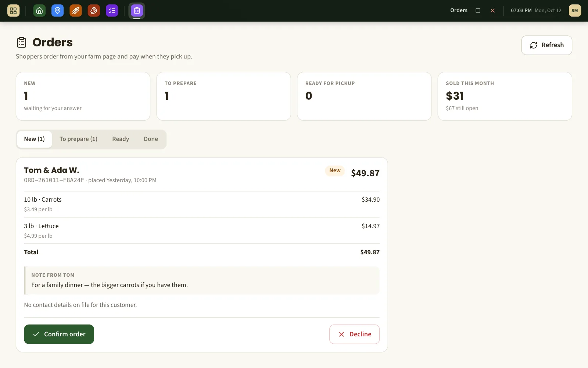The height and width of the screenshot is (368, 588).
Task: Open the purple checklist app icon
Action: (x=112, y=11)
